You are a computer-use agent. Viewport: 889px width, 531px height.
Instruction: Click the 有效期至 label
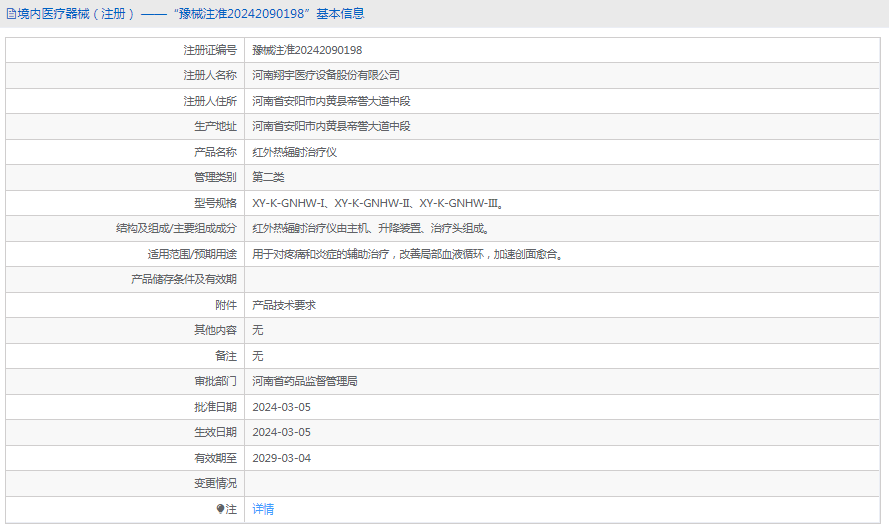pos(215,458)
